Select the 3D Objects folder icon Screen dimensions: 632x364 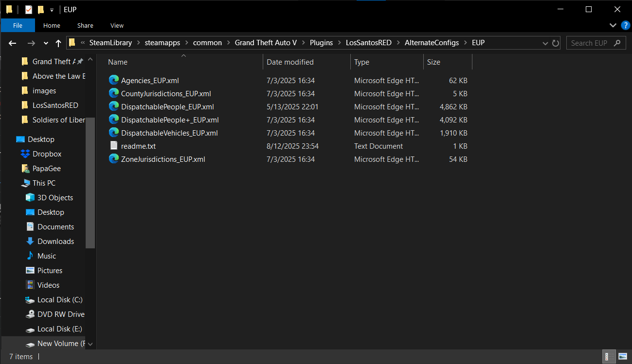(30, 198)
